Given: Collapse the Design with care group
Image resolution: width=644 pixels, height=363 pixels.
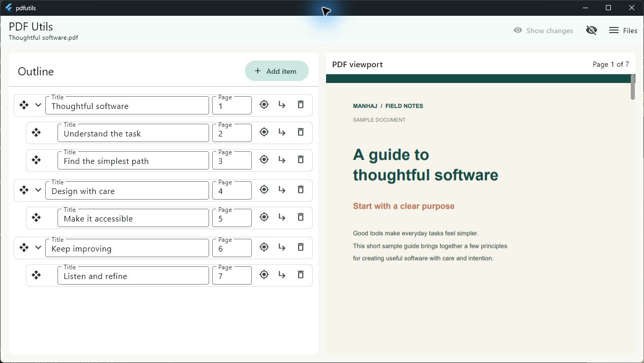Looking at the screenshot, I should pyautogui.click(x=38, y=190).
